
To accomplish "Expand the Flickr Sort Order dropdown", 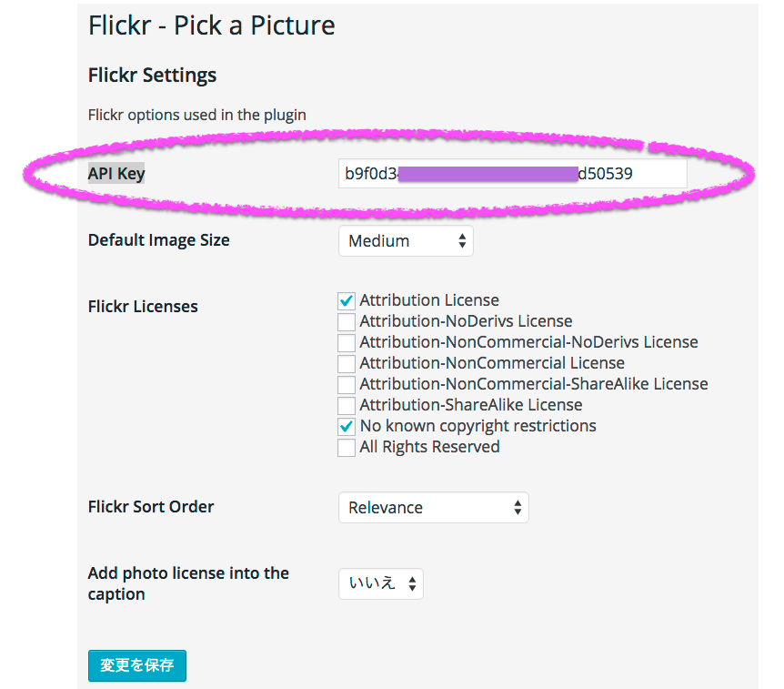I will coord(433,508).
